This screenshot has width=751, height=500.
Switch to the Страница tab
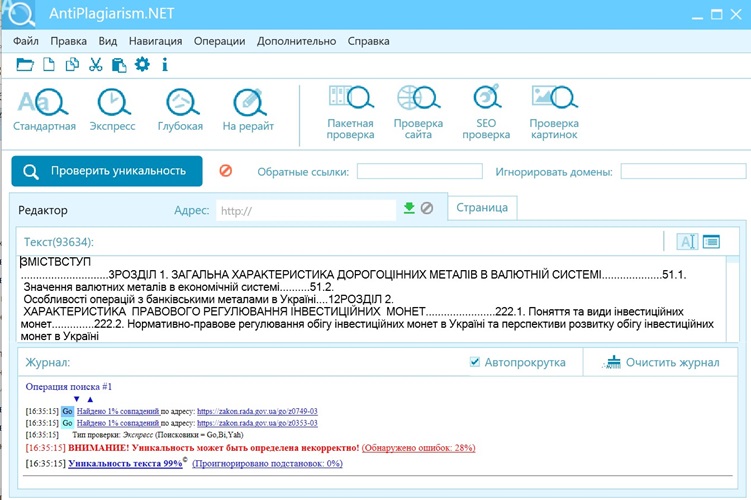click(482, 207)
